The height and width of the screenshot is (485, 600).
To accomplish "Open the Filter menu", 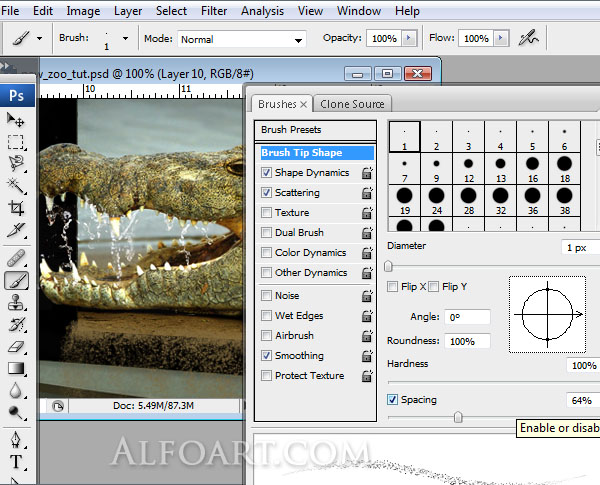I will coord(214,11).
